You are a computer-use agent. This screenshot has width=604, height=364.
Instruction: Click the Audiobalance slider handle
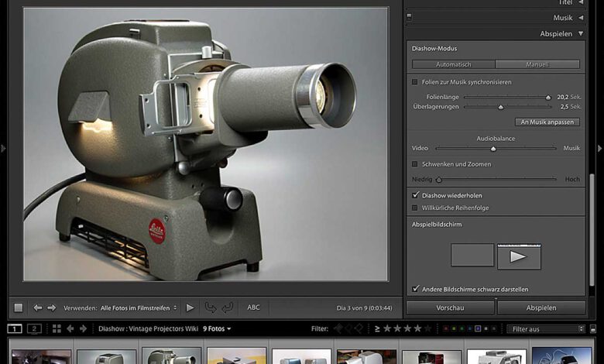493,149
